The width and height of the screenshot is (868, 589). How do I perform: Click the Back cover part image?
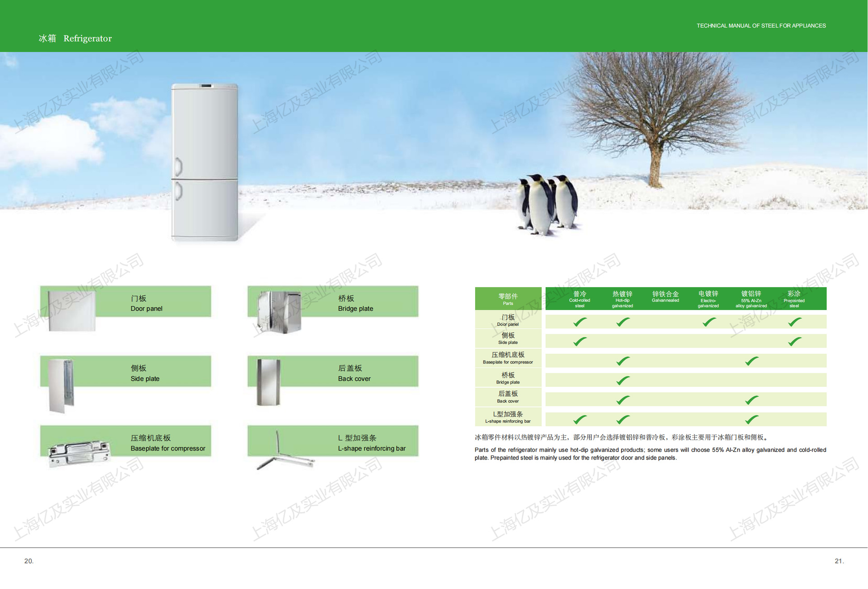269,382
